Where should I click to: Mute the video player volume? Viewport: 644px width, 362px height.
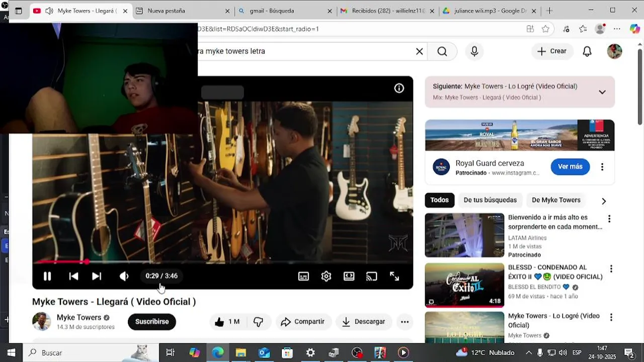point(124,276)
